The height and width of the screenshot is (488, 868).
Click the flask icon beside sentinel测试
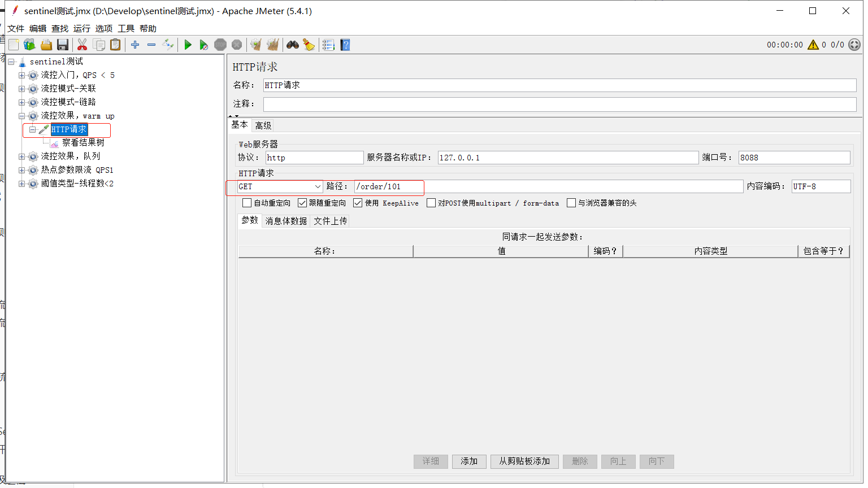(x=23, y=62)
